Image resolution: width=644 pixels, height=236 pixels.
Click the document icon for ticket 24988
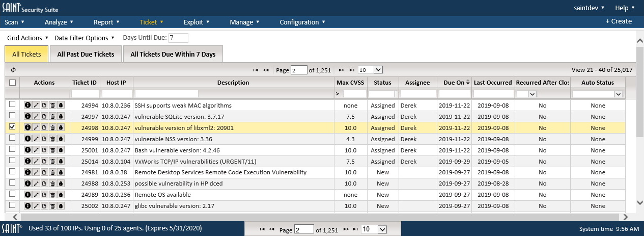[x=44, y=183]
